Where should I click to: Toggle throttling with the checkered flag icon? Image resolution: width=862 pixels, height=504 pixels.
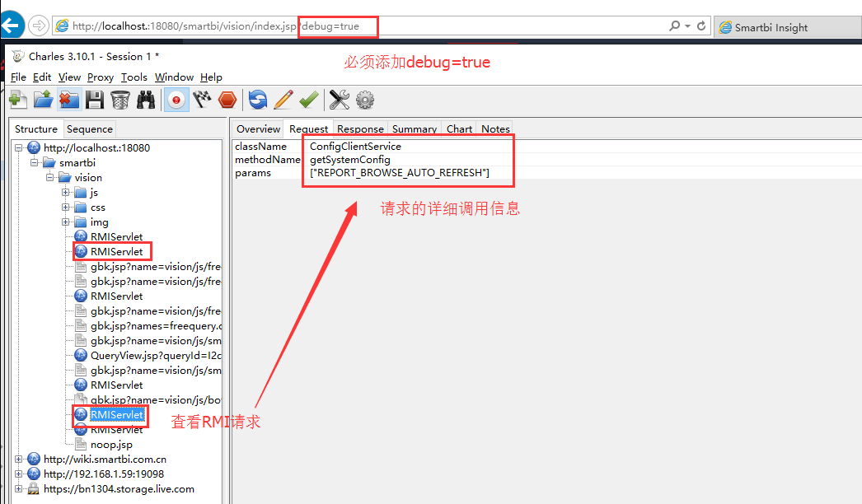[x=202, y=100]
